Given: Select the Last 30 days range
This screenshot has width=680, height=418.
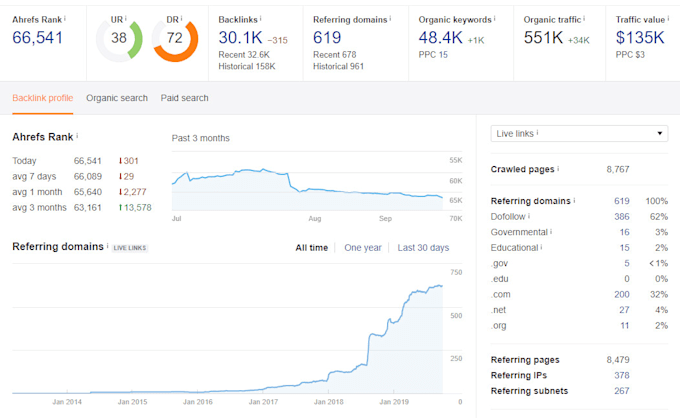Looking at the screenshot, I should 423,248.
